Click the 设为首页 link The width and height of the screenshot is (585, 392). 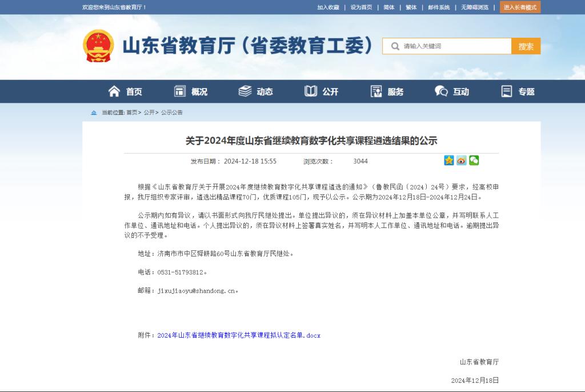[x=361, y=7]
